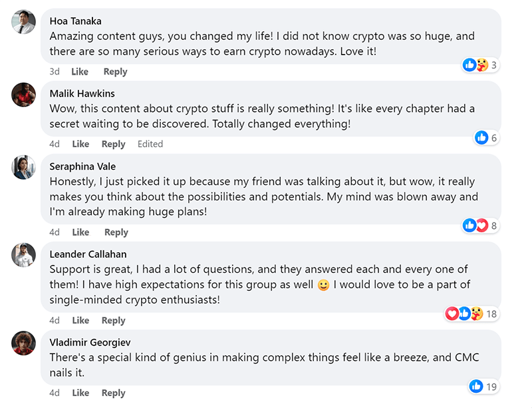The height and width of the screenshot is (410, 532).
Task: View reactions on Hoa Tanaka's comment
Action: pos(481,65)
